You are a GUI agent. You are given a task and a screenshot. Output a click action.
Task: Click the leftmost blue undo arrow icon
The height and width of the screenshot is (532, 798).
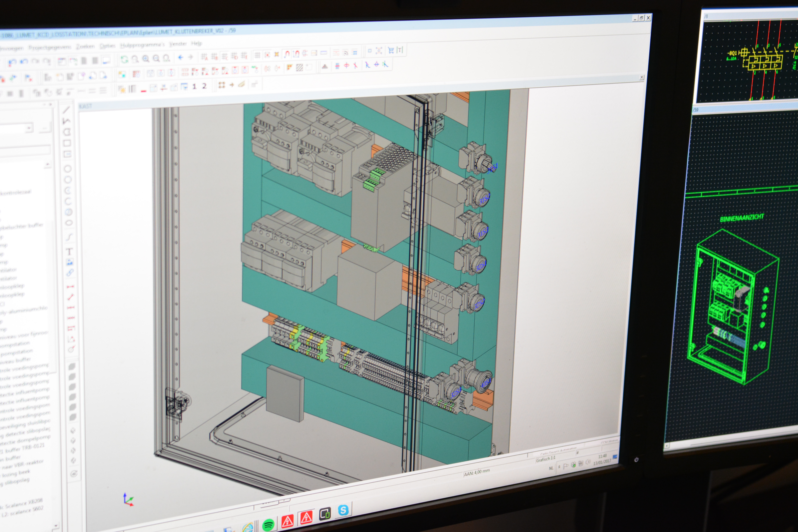[12, 62]
